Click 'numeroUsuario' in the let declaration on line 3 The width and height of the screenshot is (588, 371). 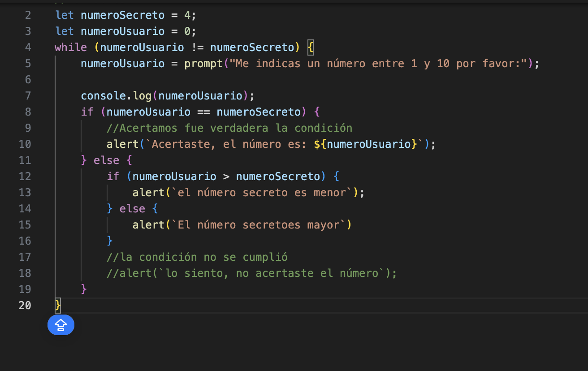coord(123,31)
